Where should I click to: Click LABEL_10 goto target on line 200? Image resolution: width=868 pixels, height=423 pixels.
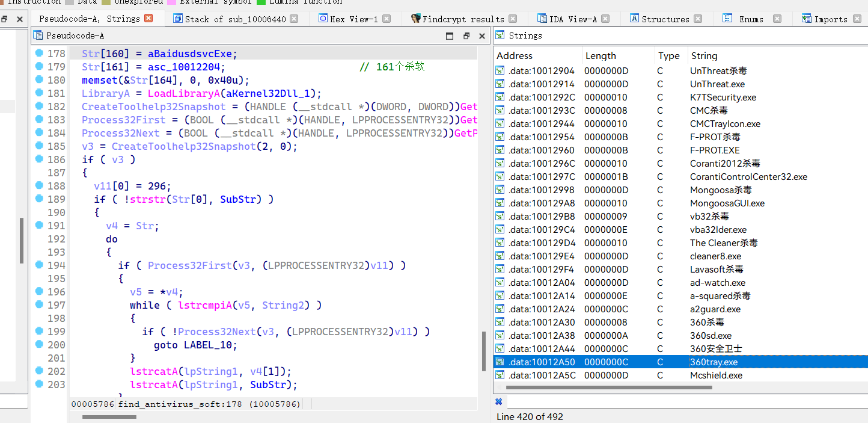point(207,345)
